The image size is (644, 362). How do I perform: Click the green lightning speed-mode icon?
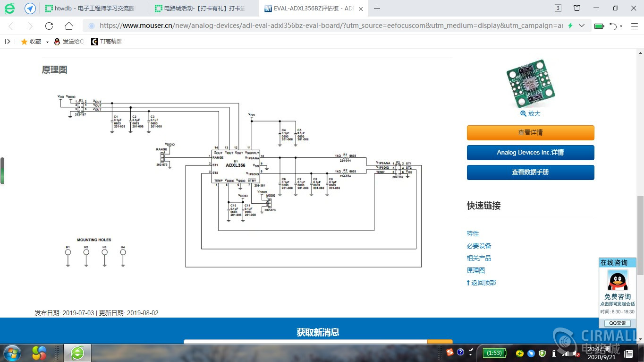pyautogui.click(x=570, y=26)
